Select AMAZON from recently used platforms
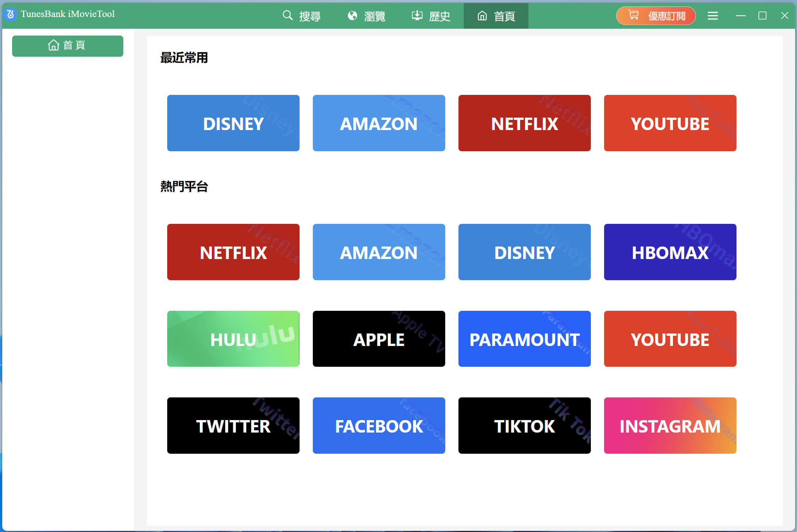 [379, 123]
